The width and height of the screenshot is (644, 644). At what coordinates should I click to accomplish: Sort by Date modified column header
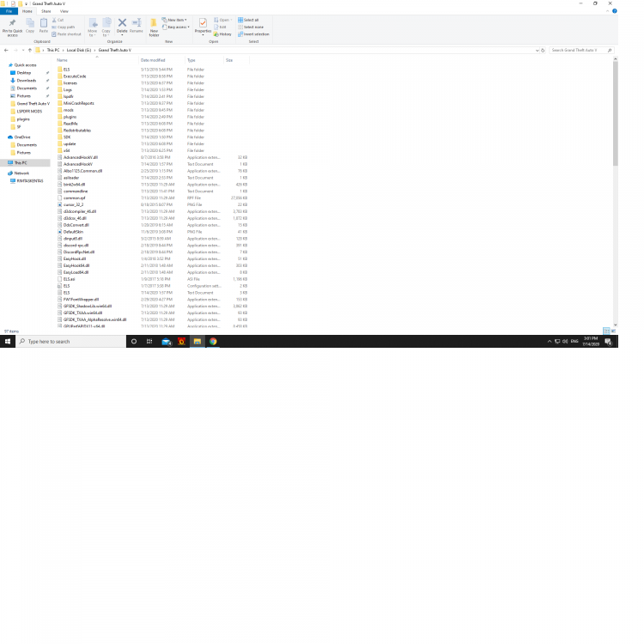tap(161, 60)
